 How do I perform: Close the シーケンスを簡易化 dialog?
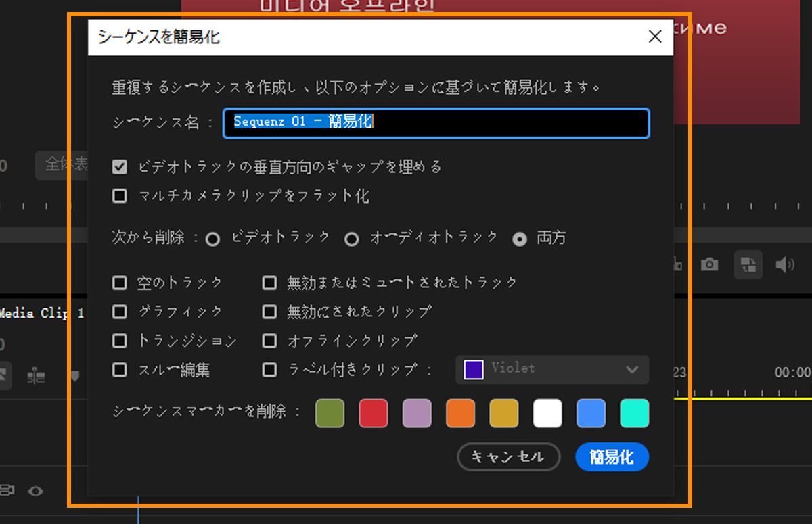(654, 37)
